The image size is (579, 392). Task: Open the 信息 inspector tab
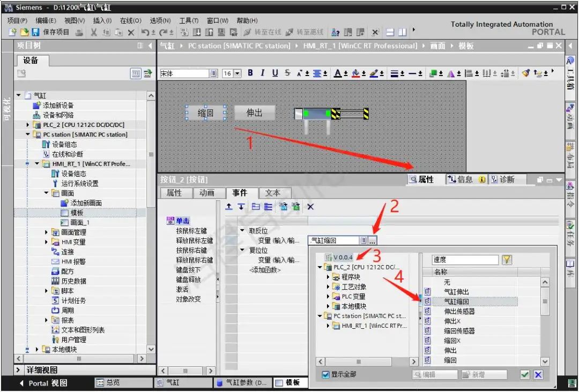pyautogui.click(x=466, y=179)
